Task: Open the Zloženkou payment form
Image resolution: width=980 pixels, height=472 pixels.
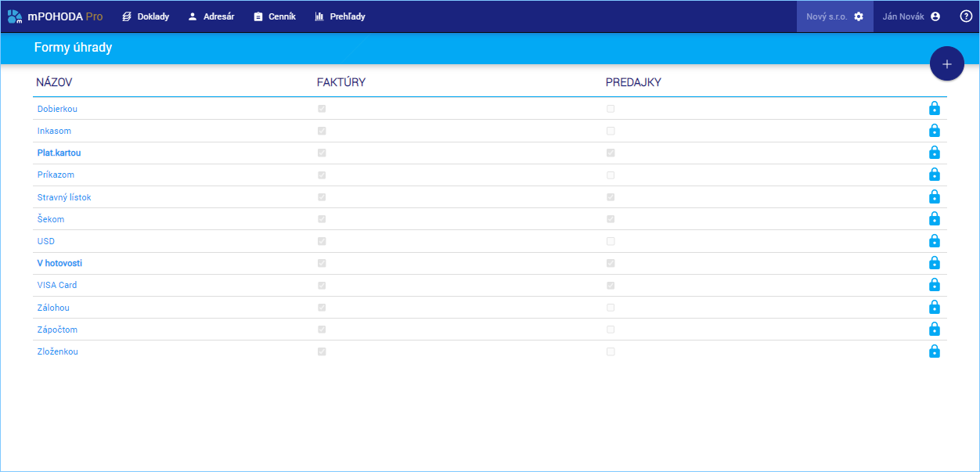Action: [58, 351]
